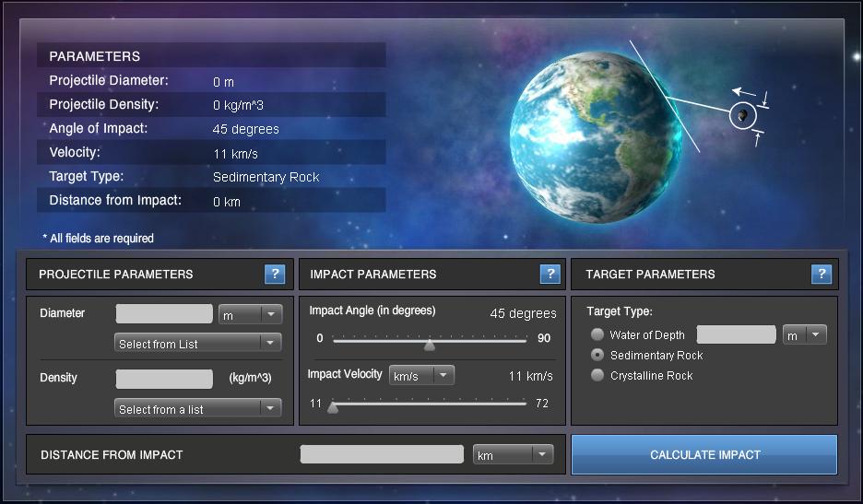
Task: Open the impact velocity unit dropdown
Action: 421,375
